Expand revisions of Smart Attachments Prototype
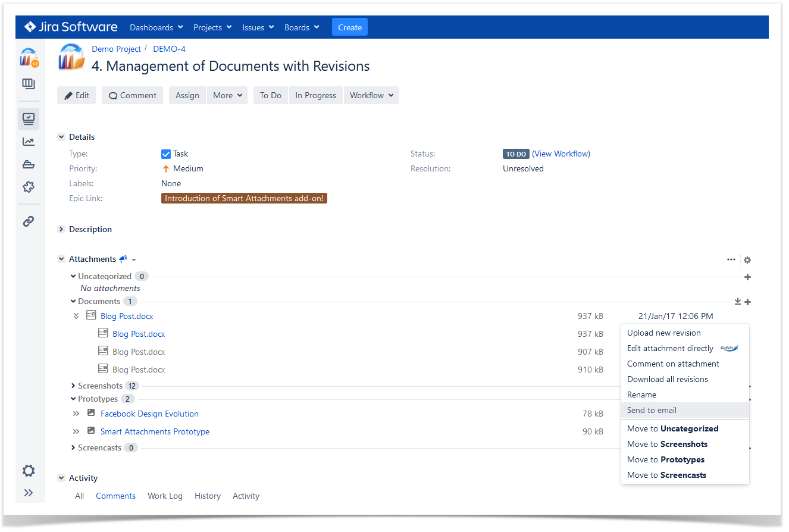789x532 pixels. (76, 431)
